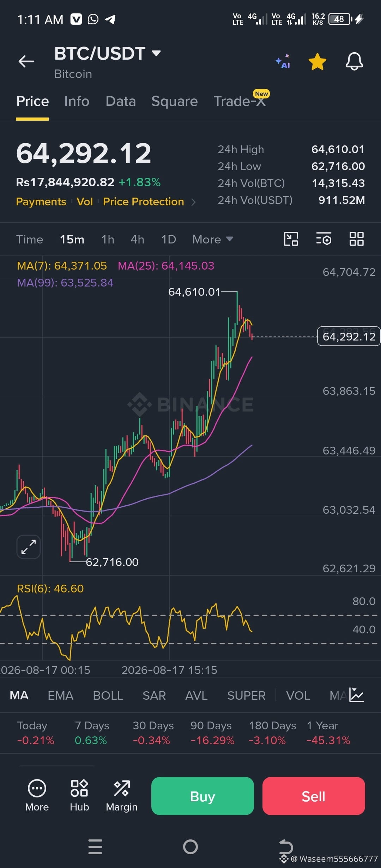The width and height of the screenshot is (381, 868).
Task: Click the 24h Low value 62,716.00
Action: pos(338,166)
